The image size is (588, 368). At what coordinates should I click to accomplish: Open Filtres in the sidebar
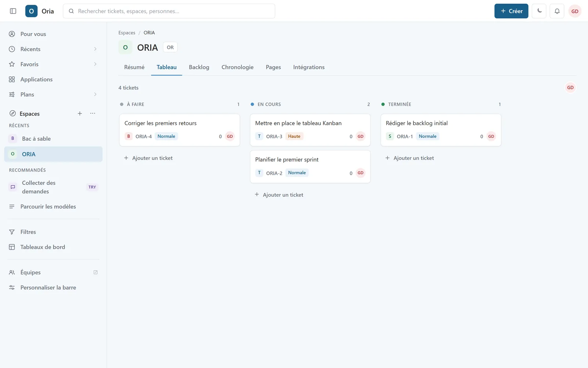53,232
